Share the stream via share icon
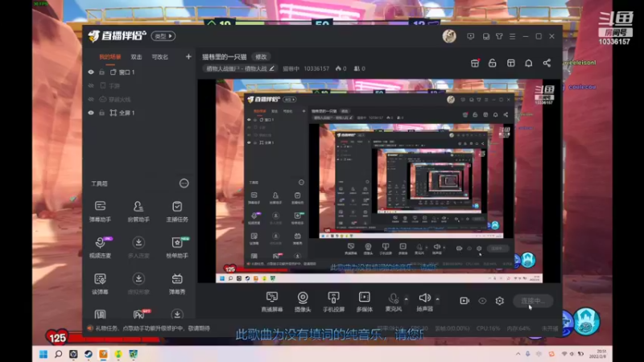This screenshot has width=644, height=362. point(547,63)
